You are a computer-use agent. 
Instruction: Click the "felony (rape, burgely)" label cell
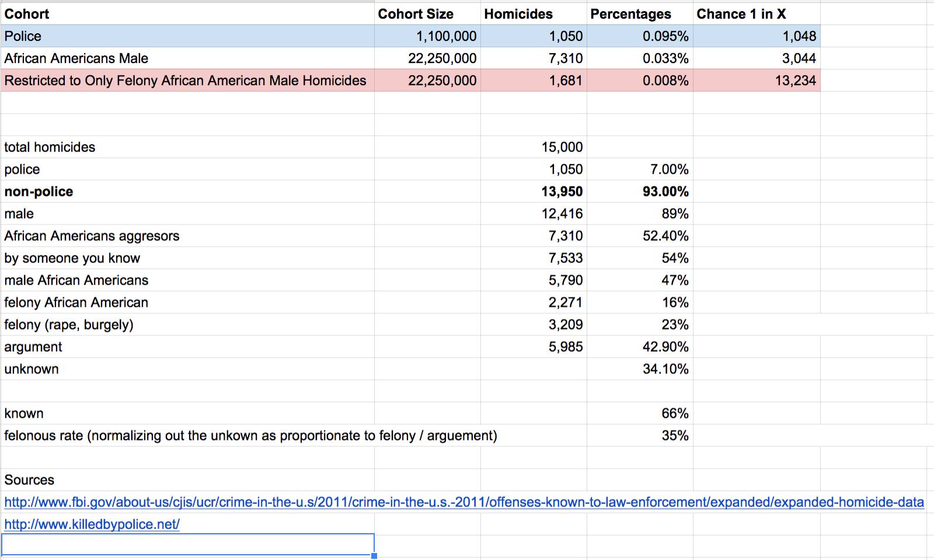tap(69, 325)
